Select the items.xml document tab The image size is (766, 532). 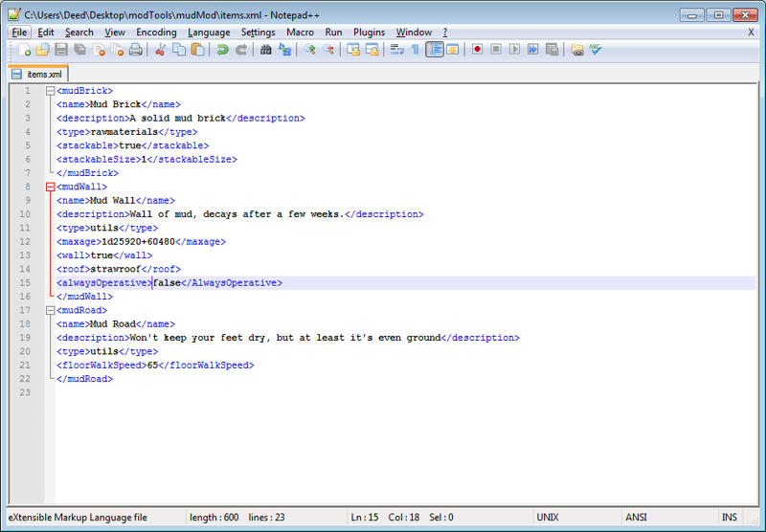[38, 75]
